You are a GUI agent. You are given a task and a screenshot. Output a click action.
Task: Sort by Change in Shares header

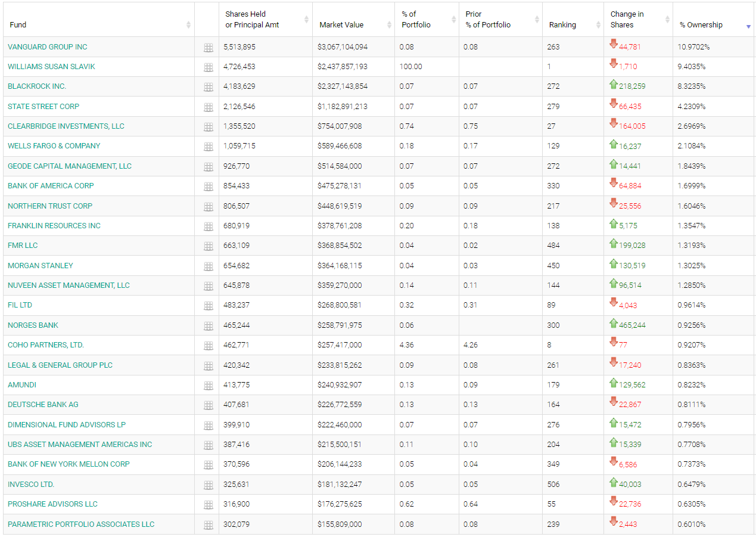(638, 20)
